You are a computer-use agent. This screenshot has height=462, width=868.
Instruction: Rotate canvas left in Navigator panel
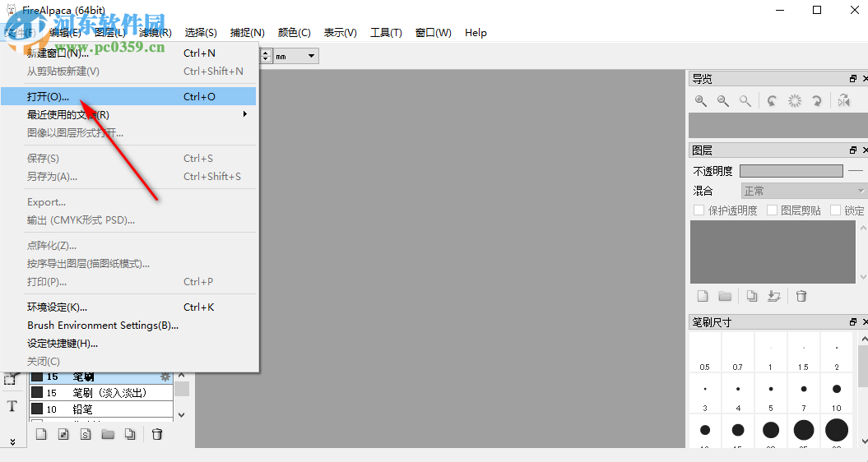coord(772,100)
